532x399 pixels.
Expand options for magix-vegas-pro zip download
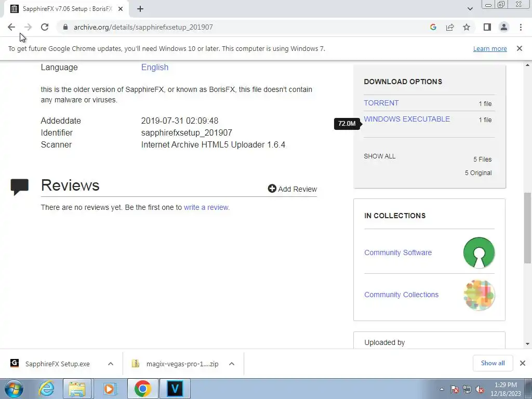click(232, 364)
